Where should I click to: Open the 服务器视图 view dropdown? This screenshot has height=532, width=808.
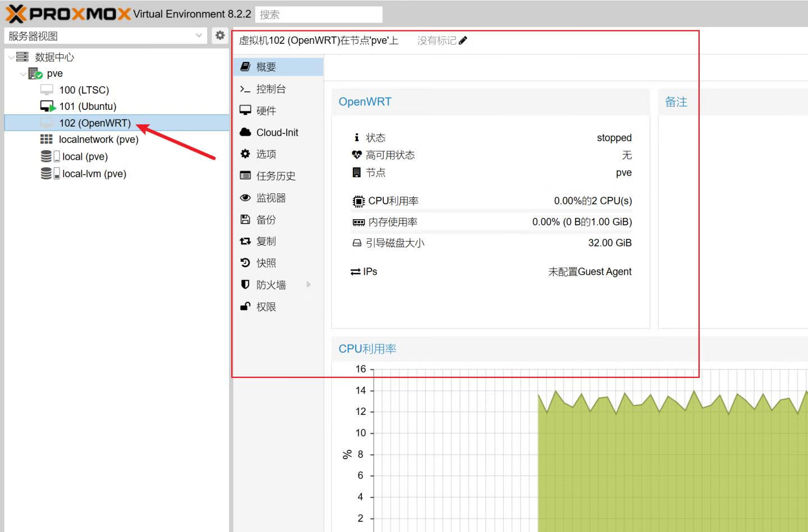(x=199, y=36)
